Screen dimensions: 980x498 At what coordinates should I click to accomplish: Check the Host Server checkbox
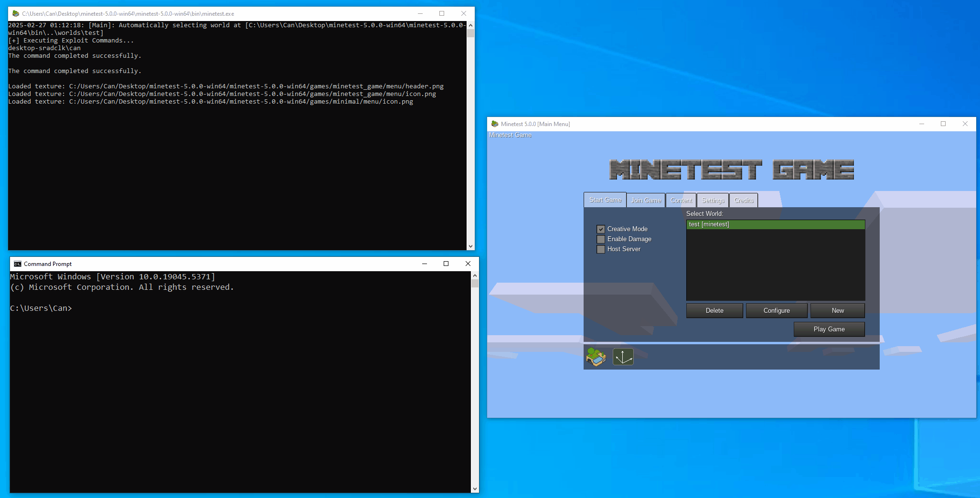[x=601, y=249]
